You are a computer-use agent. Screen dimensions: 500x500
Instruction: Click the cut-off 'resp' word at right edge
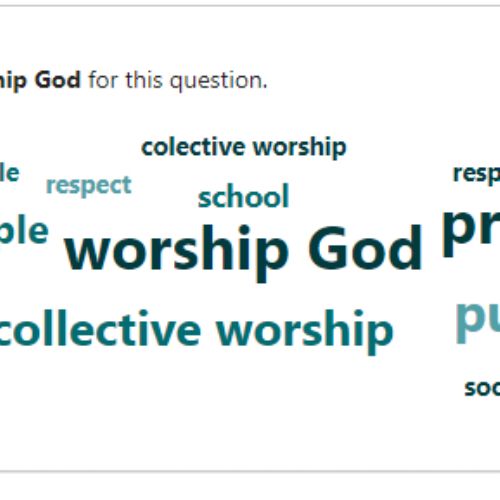pyautogui.click(x=477, y=174)
